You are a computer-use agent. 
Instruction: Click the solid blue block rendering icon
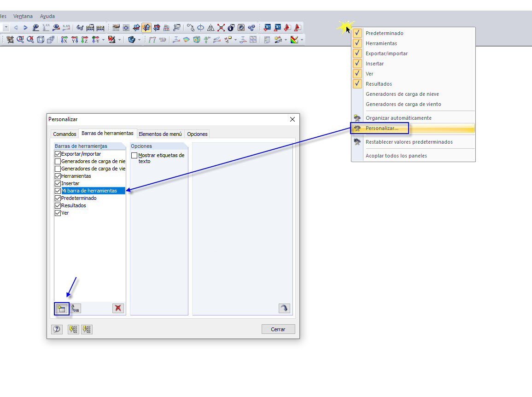click(x=132, y=40)
